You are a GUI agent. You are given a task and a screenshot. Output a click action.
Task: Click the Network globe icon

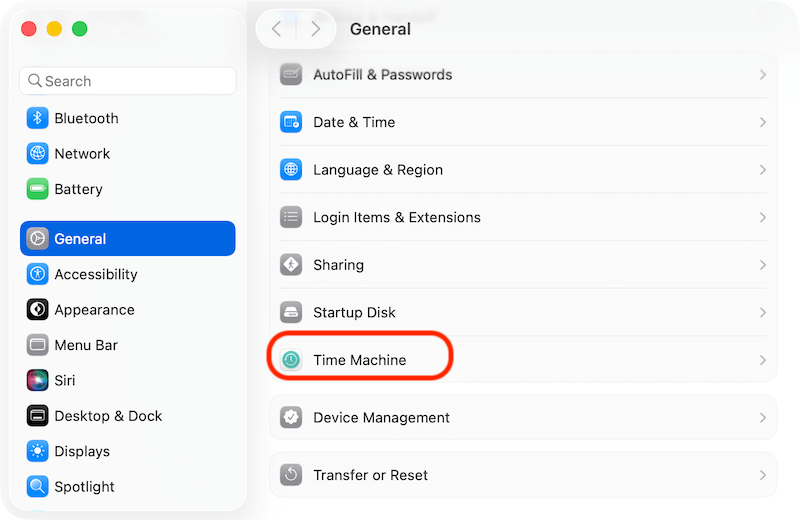(37, 154)
